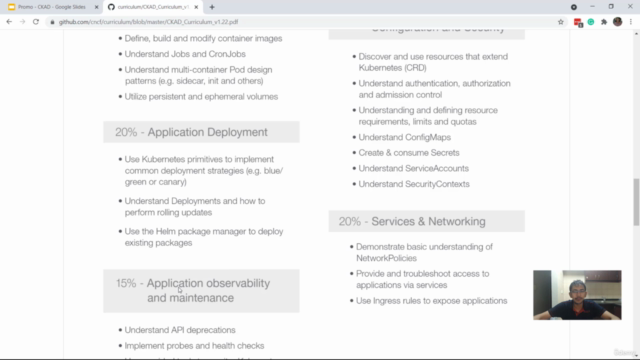The image size is (640, 360).
Task: Click the '20% - Services & Networking' heading
Action: (427, 221)
